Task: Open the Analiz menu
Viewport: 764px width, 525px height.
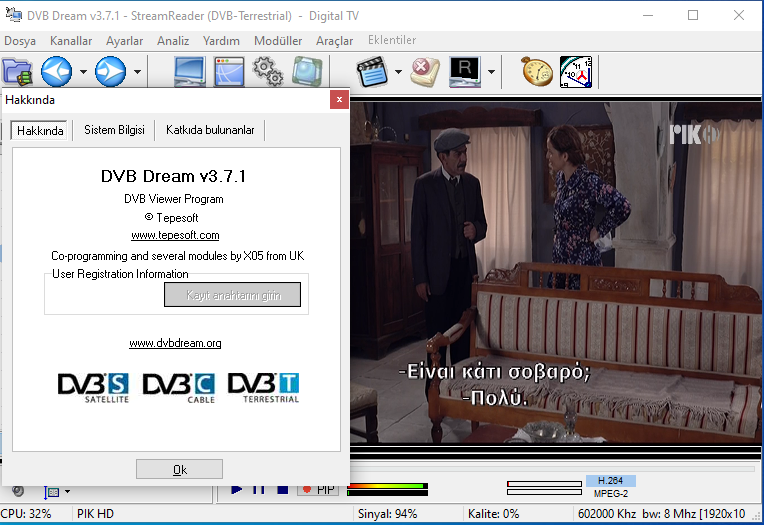Action: tap(173, 41)
